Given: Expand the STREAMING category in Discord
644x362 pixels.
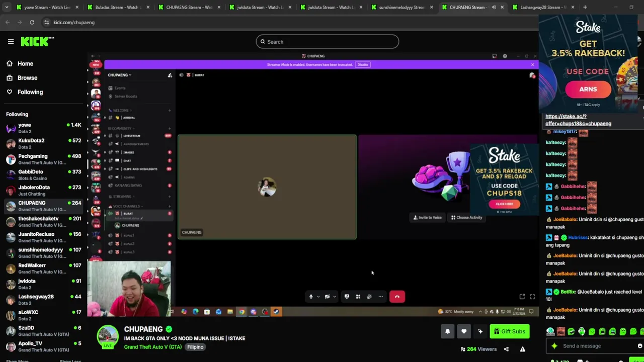Looking at the screenshot, I should [x=121, y=197].
